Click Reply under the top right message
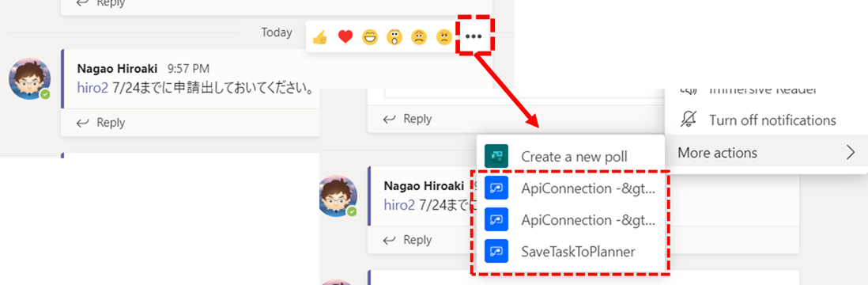Viewport: 868px width, 285px height. [x=407, y=119]
